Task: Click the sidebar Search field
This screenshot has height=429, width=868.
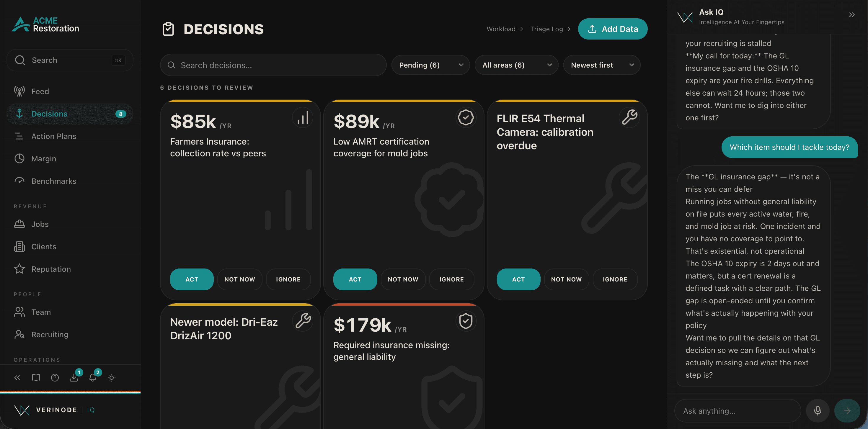Action: click(x=70, y=60)
